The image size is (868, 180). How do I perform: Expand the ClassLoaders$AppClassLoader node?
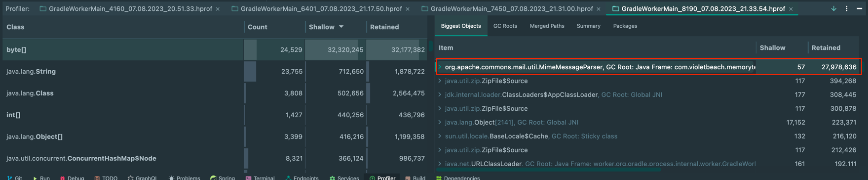point(440,94)
